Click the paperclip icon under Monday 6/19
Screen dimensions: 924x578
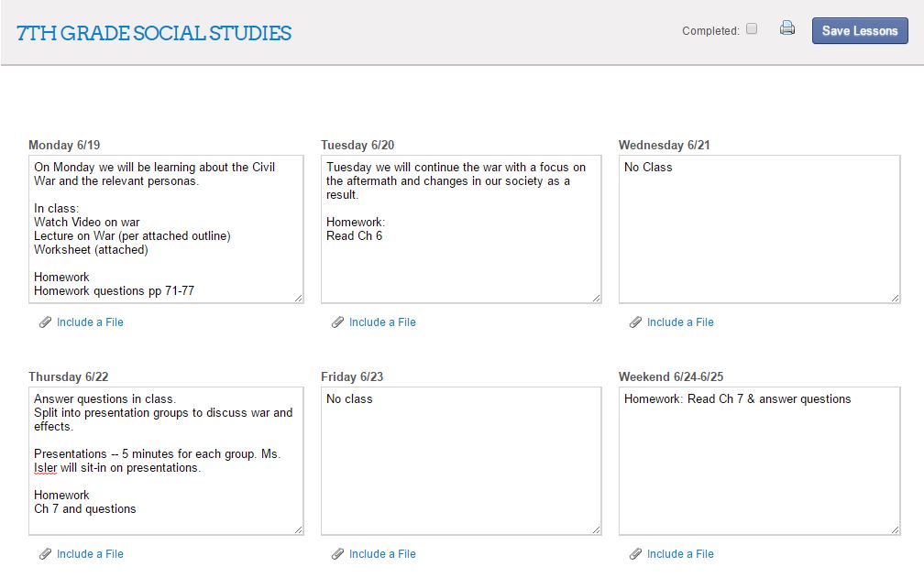[46, 322]
